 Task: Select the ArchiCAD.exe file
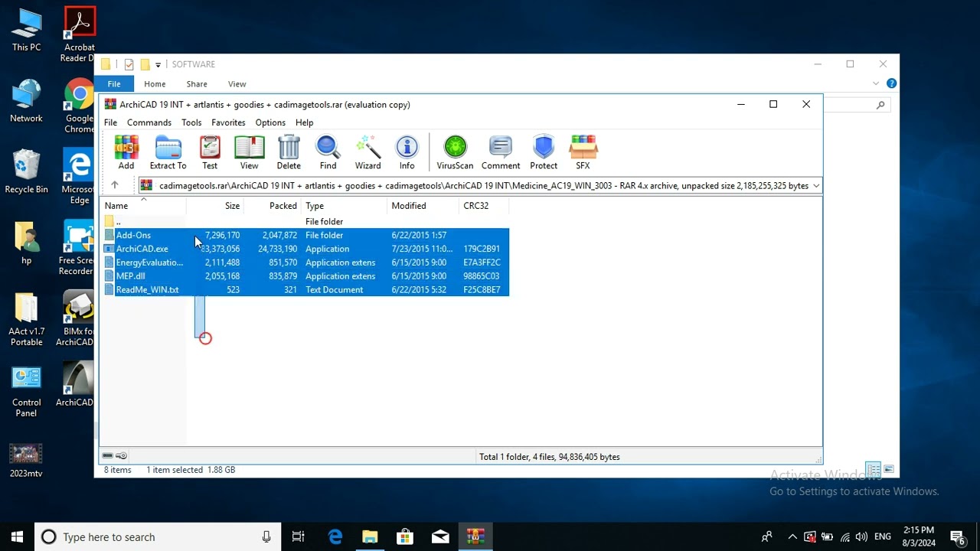305,249
